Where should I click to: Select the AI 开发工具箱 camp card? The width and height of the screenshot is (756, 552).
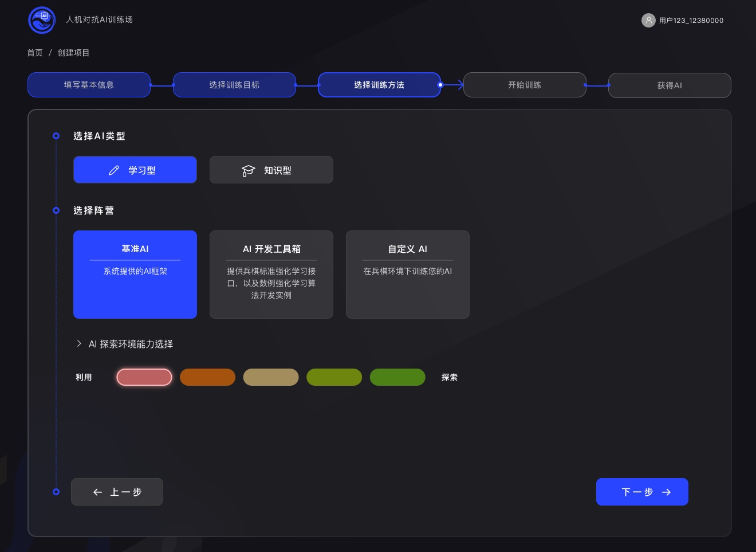coord(271,274)
